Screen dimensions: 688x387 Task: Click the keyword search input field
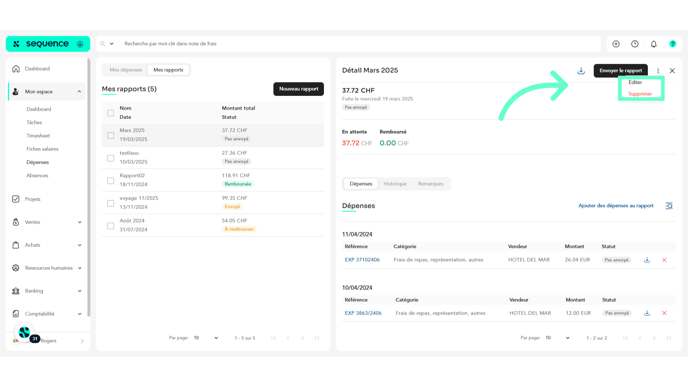click(360, 44)
